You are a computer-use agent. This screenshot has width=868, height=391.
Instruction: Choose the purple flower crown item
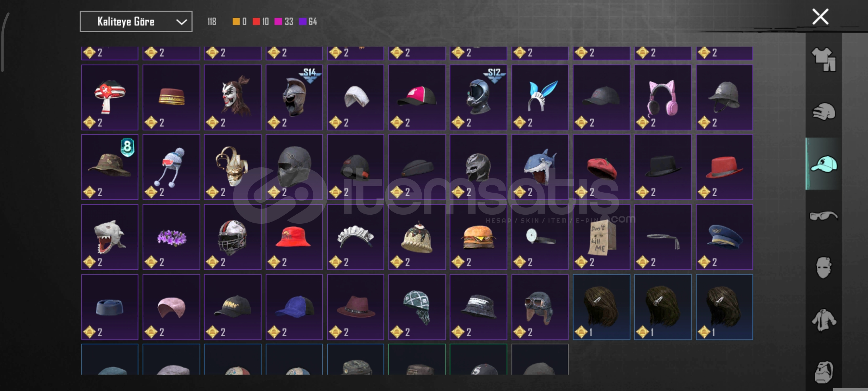tap(171, 237)
